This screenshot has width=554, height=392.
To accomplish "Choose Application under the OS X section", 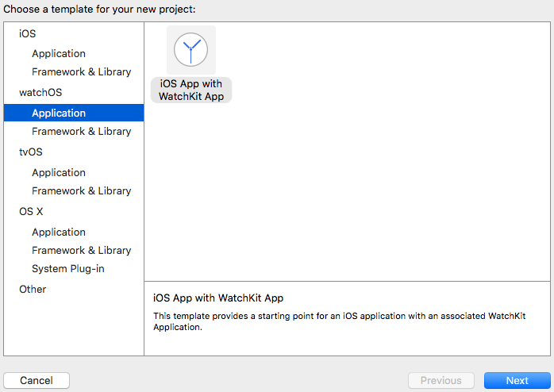I will click(59, 232).
